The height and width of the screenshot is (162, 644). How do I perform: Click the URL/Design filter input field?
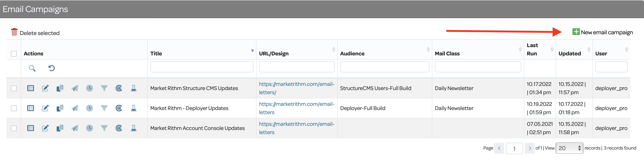click(x=297, y=67)
